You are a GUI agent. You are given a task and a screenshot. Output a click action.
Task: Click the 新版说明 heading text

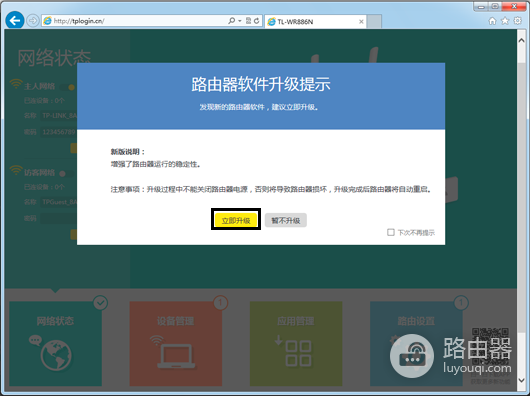coord(127,152)
